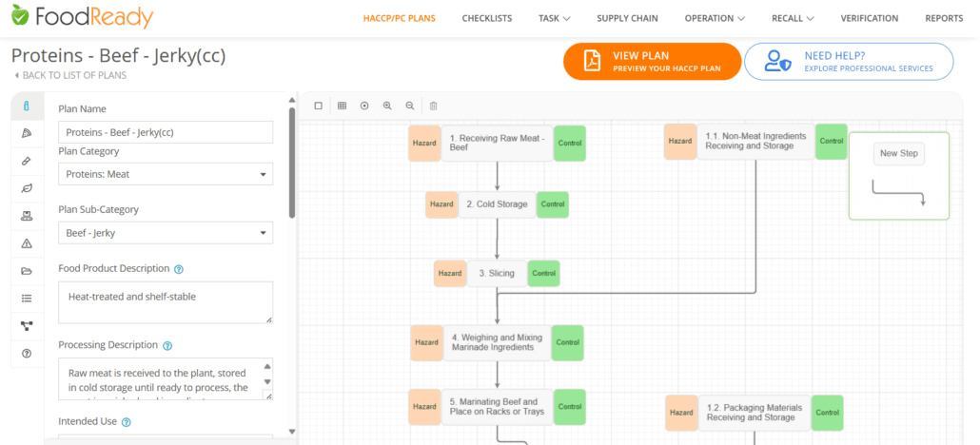Click the center target icon in toolbar
Screen dimensions: 980x445
pos(364,106)
